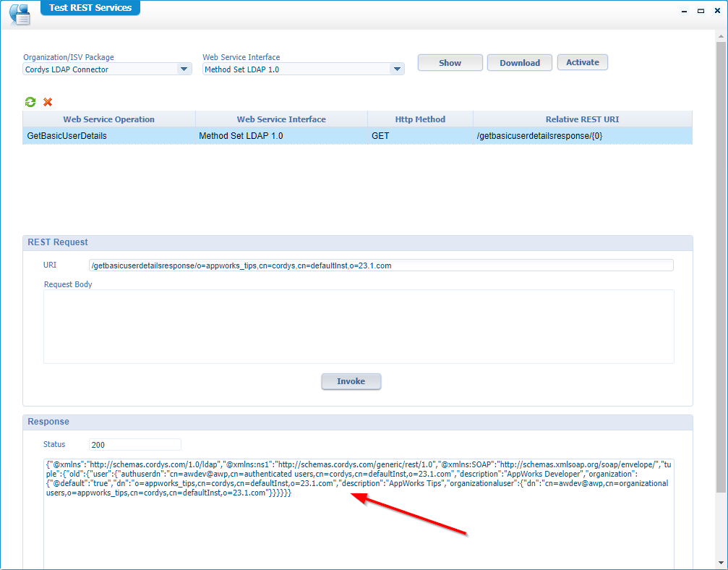Screen dimensions: 728x570
Task: Click the Http Method column header
Action: [420, 119]
